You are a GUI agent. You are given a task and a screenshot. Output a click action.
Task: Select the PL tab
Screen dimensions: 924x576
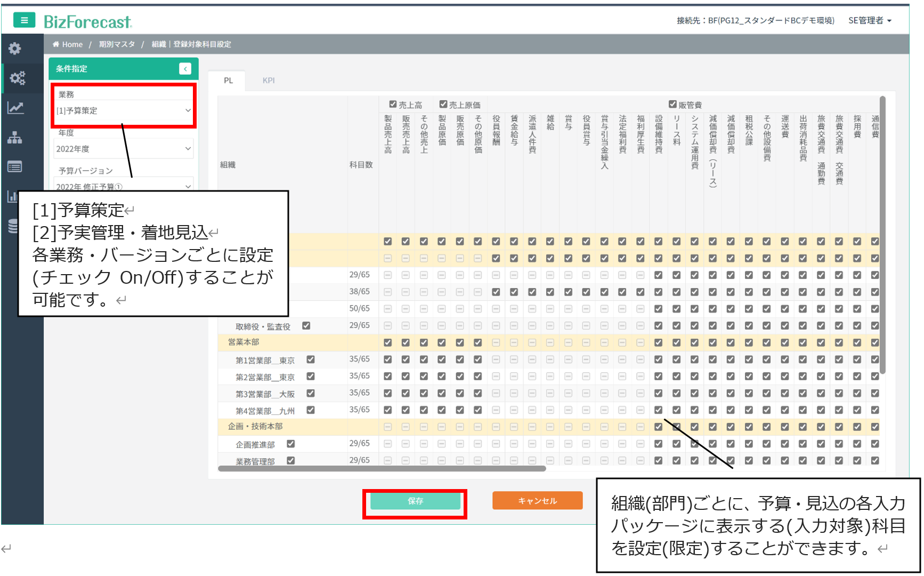(x=228, y=81)
